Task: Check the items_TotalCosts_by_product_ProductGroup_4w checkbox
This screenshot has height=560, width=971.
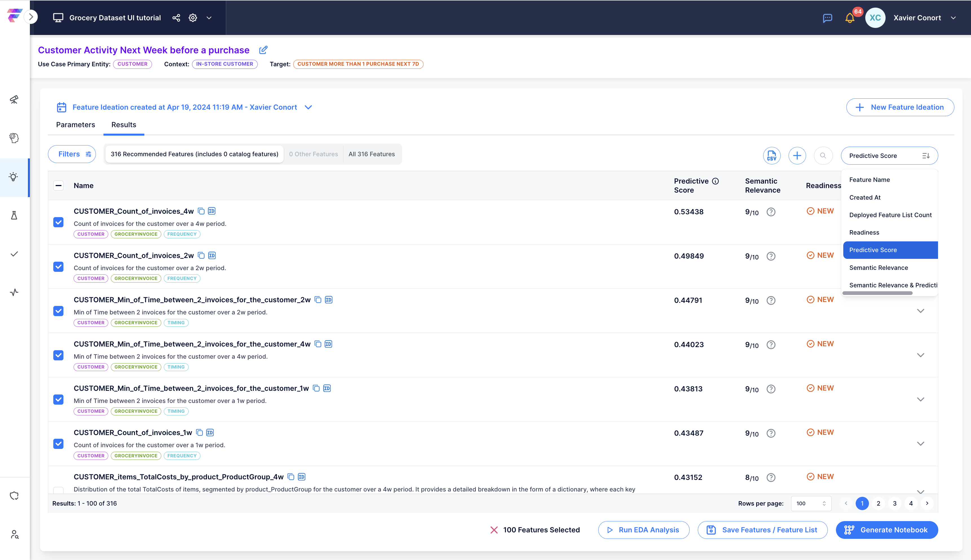Action: [x=58, y=490]
